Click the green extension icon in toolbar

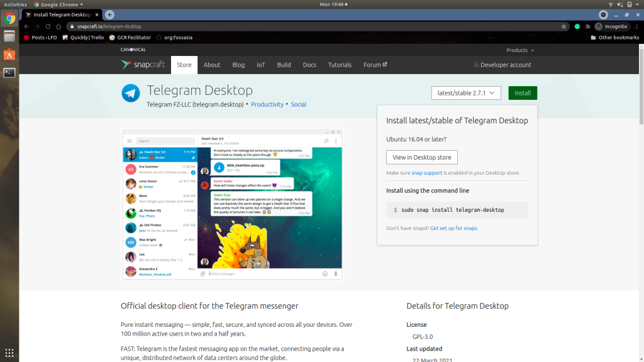pos(577,26)
